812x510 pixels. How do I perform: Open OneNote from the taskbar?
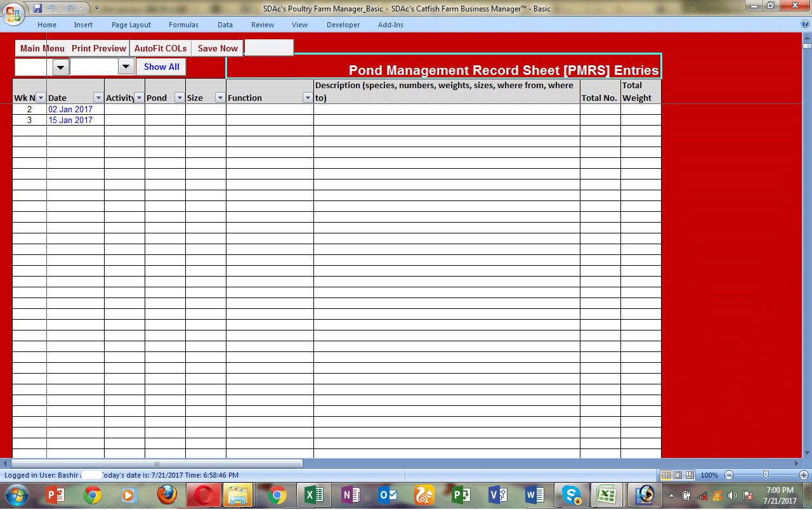tap(351, 495)
